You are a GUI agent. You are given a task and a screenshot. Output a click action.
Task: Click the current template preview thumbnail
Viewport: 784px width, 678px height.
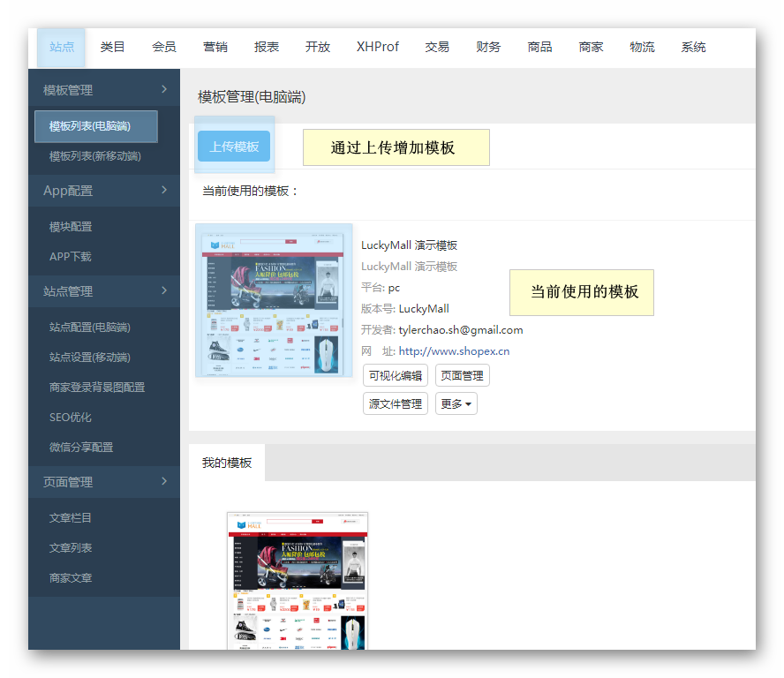tap(274, 300)
